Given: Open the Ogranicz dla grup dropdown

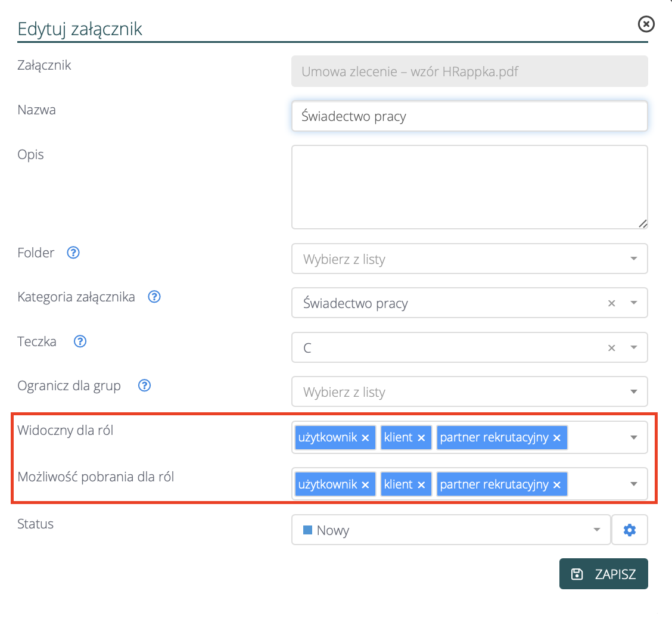Looking at the screenshot, I should click(x=633, y=392).
